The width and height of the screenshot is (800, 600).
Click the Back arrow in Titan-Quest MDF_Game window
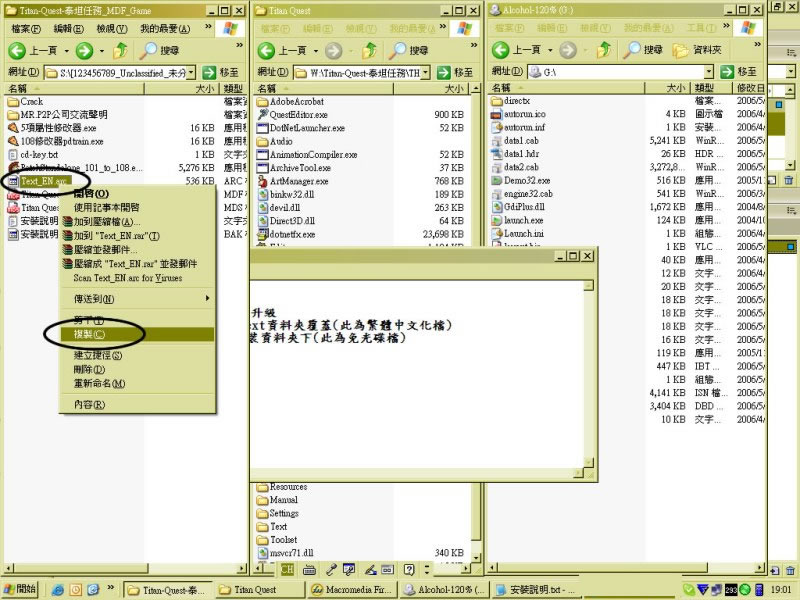click(18, 50)
